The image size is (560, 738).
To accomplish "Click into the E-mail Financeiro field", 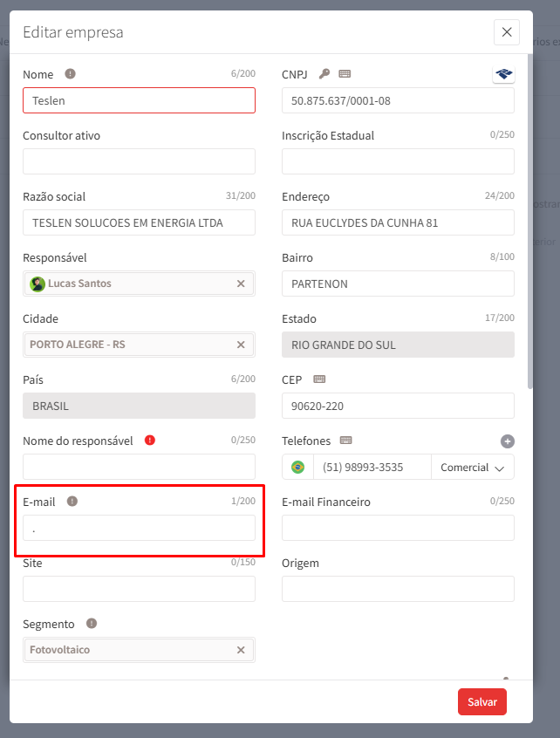I will click(x=398, y=528).
